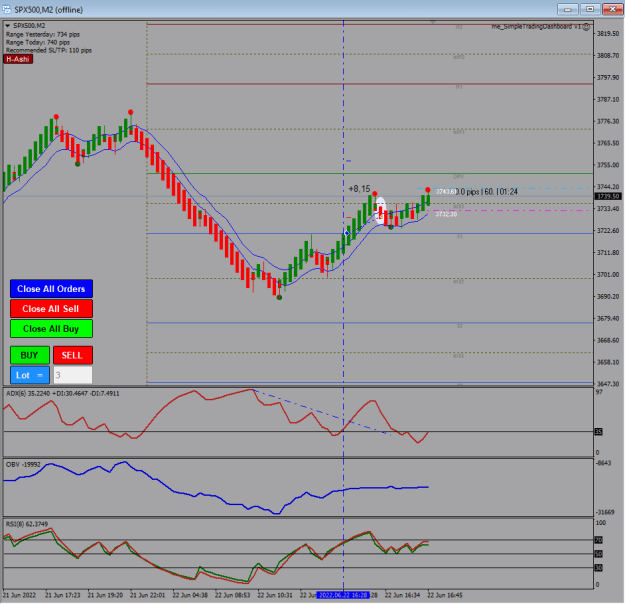Click the 22 Jun 16:45 time axis label
The image size is (625, 604).
[445, 595]
